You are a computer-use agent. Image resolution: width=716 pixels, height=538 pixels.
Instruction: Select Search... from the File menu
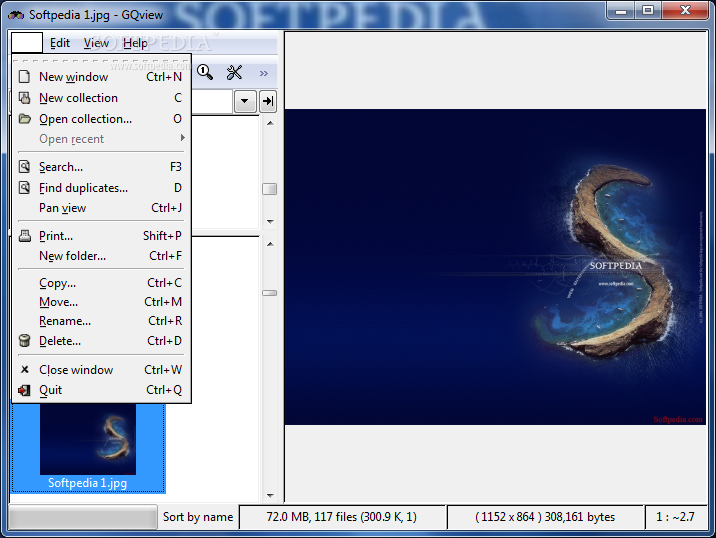tap(101, 167)
